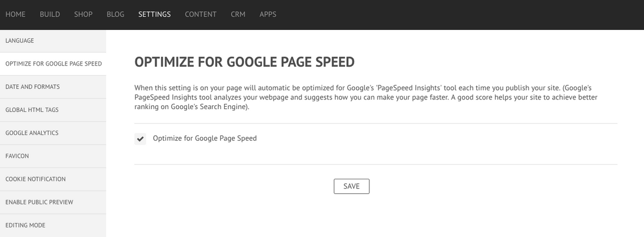This screenshot has width=644, height=237.
Task: Uncheck the Optimize for Google Page Speed checkbox
Action: (140, 139)
